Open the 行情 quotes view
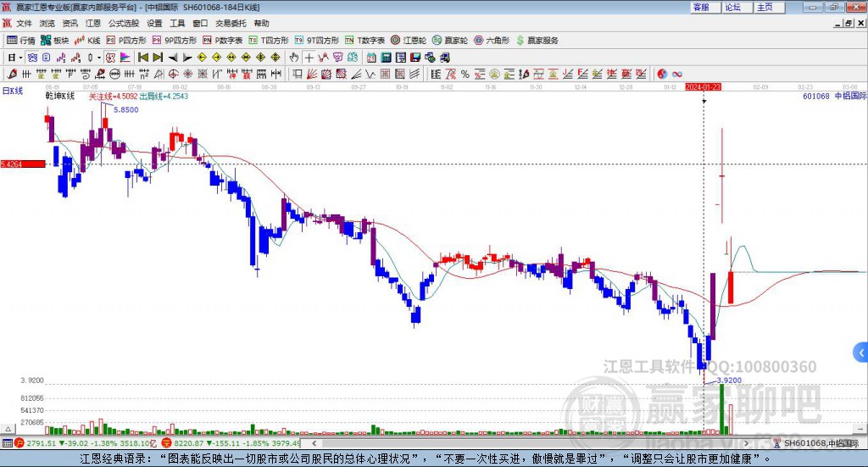This screenshot has height=467, width=868. coord(20,41)
